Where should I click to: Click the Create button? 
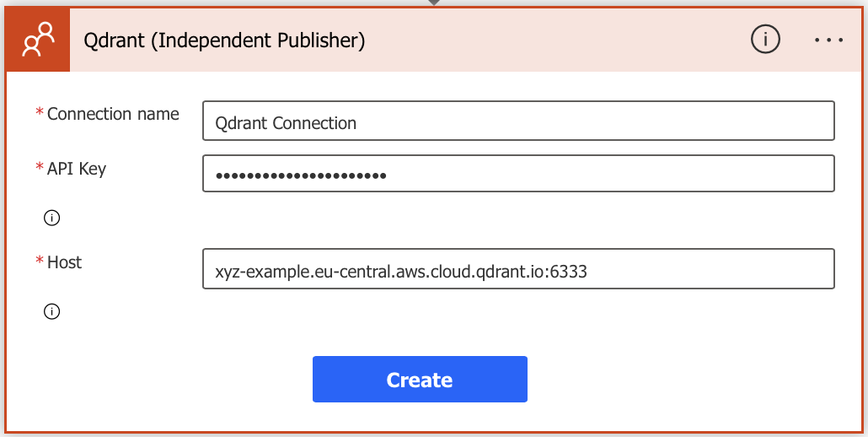(x=420, y=380)
